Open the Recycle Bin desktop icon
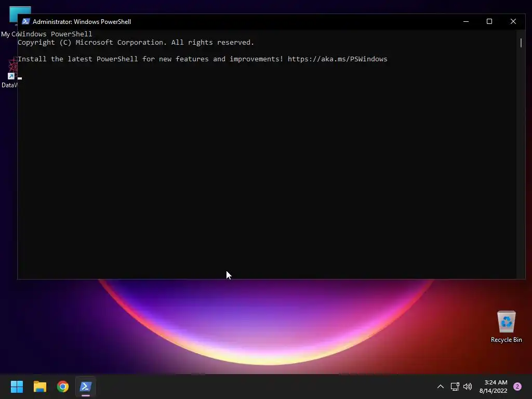 [x=506, y=327]
